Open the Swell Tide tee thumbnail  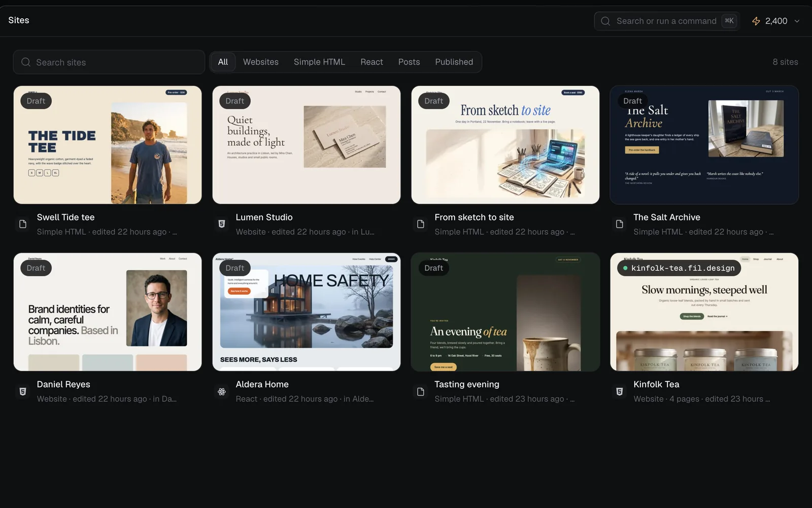108,145
